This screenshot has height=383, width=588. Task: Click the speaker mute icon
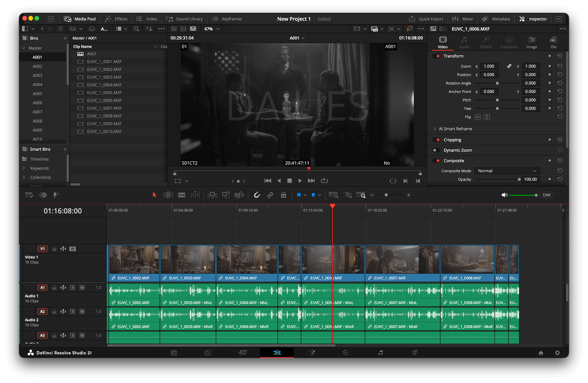504,195
